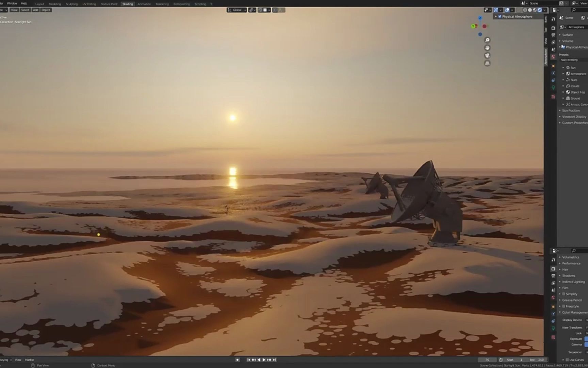Image resolution: width=588 pixels, height=368 pixels.
Task: Open Output properties tab in upper editor
Action: [553, 35]
